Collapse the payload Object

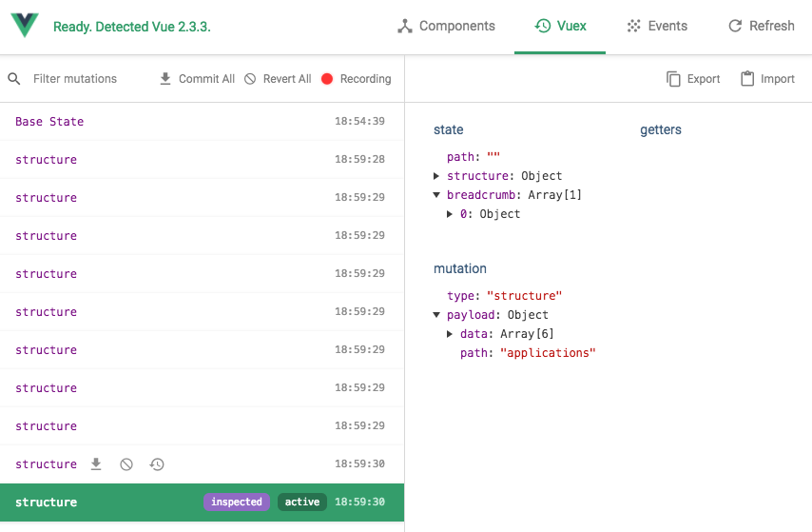point(436,315)
